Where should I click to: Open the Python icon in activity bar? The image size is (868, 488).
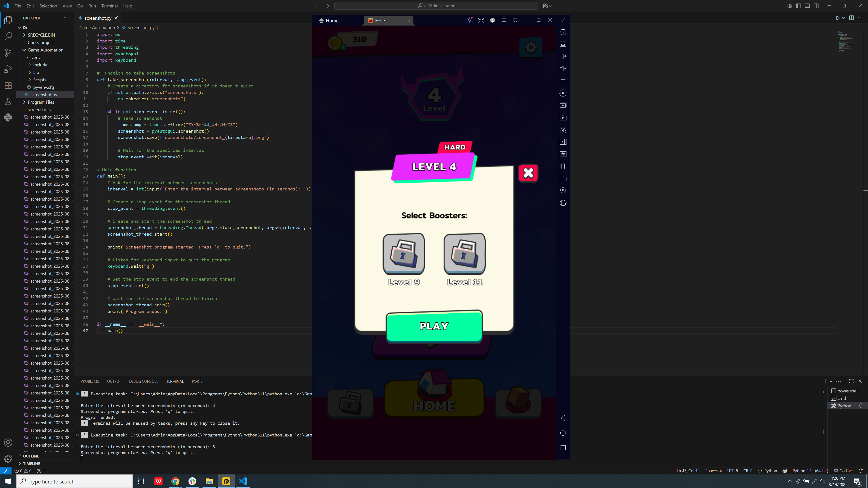tap(8, 117)
